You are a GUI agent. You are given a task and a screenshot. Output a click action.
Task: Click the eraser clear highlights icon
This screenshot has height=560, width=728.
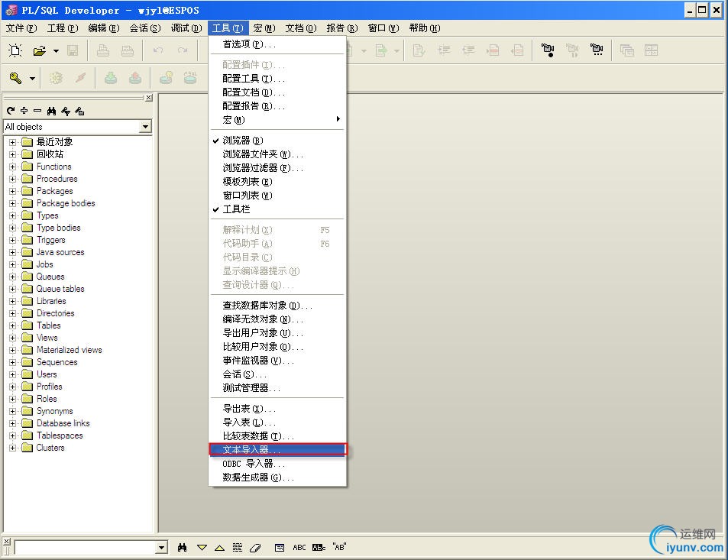tap(255, 548)
